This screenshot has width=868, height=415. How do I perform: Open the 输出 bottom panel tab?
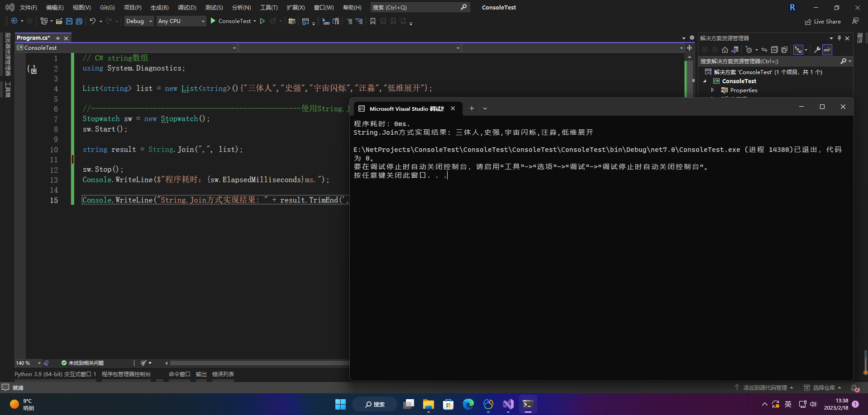pos(201,374)
